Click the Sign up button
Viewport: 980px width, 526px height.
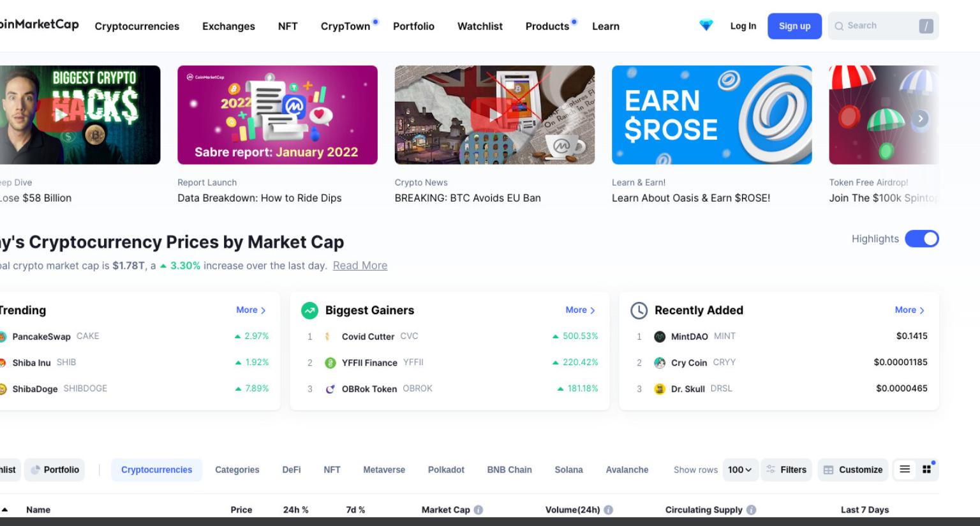click(794, 26)
